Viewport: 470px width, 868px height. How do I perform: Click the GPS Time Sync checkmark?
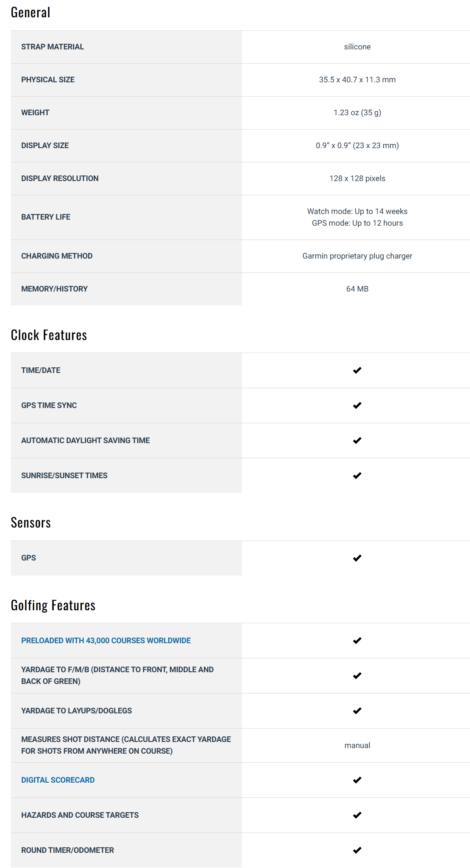point(357,405)
